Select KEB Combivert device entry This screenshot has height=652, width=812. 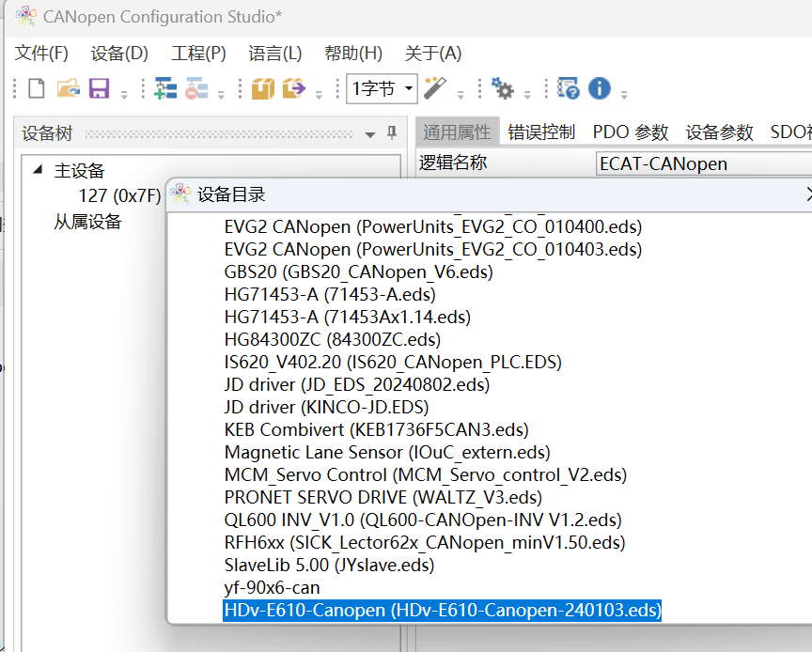click(377, 430)
